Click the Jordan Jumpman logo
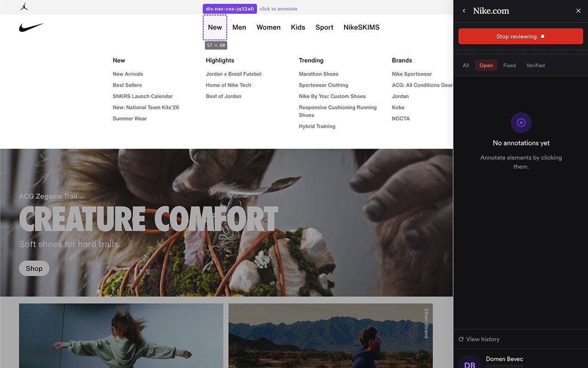This screenshot has width=588, height=368. pos(24,7)
